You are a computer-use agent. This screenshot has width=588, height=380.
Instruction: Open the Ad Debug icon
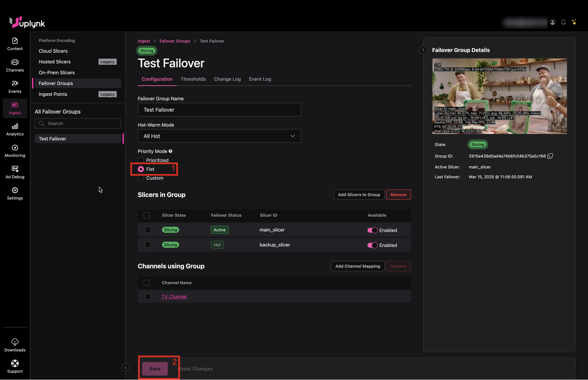15,172
